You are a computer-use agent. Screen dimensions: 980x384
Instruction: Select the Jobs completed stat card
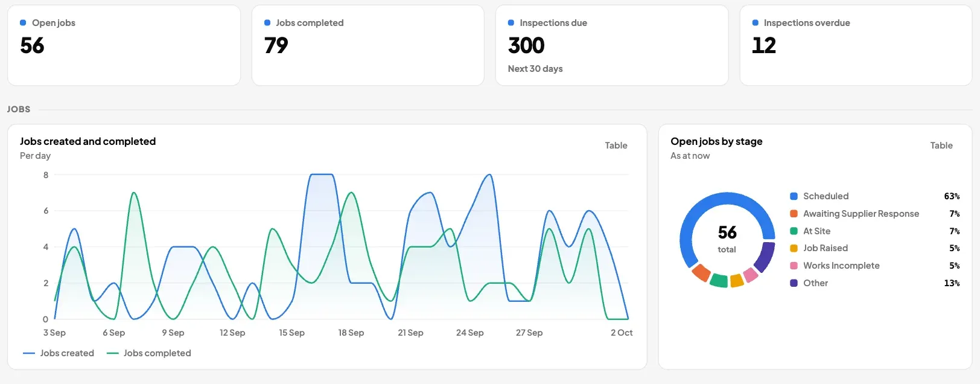pyautogui.click(x=368, y=45)
